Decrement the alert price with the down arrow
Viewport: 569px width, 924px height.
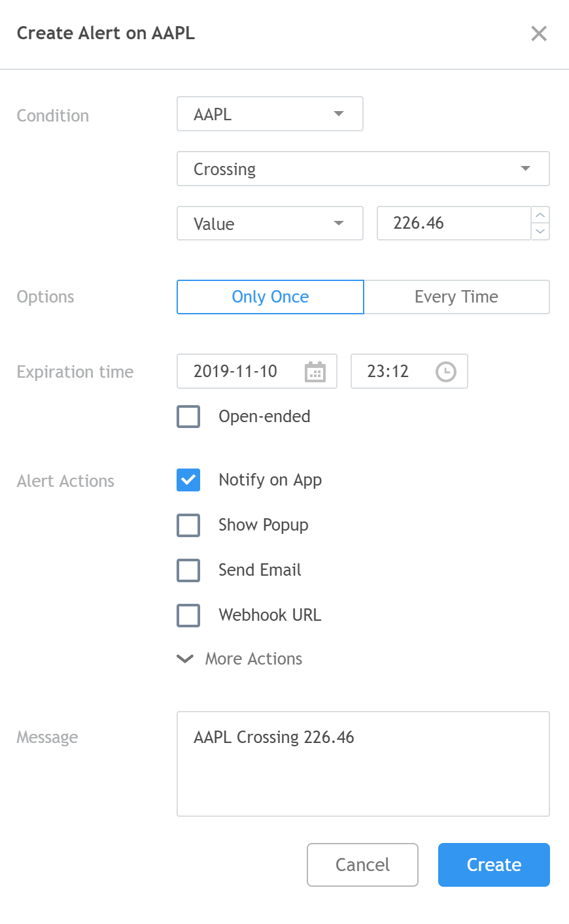point(540,232)
